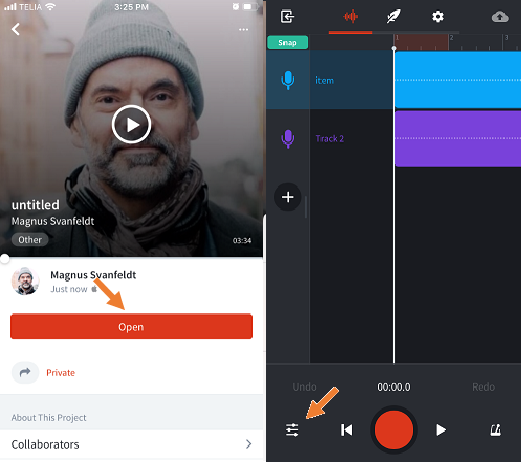The image size is (521, 462).
Task: Toggle the metronome icon
Action: click(495, 430)
